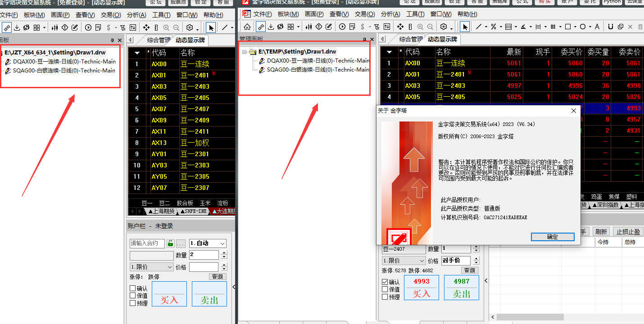Click the home icon in right window toolbar
The image size is (644, 324).
tap(247, 27)
